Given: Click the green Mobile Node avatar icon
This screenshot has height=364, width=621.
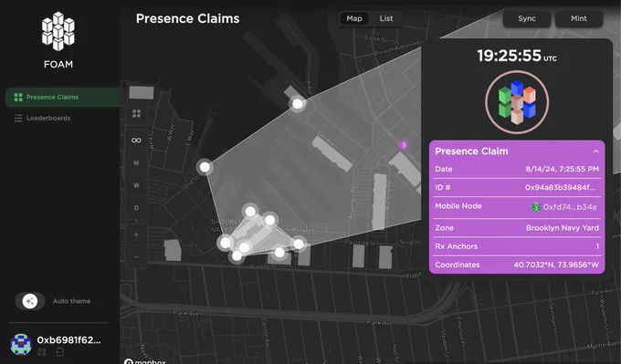Looking at the screenshot, I should 536,207.
